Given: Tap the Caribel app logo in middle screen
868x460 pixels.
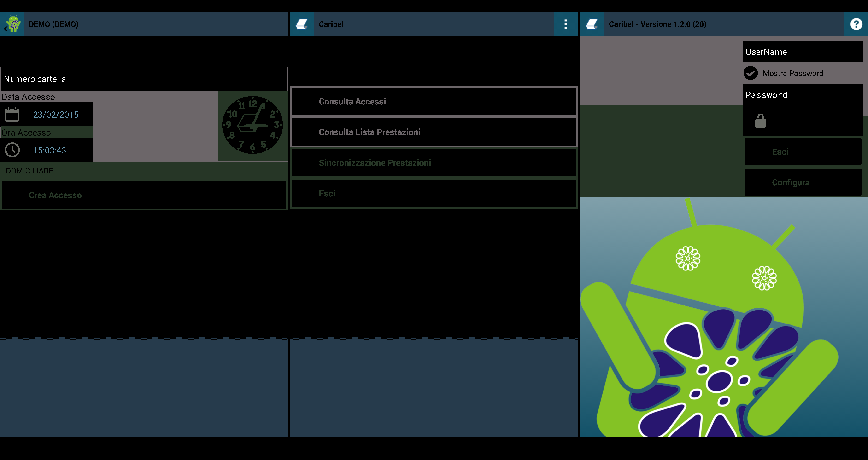Looking at the screenshot, I should 302,24.
